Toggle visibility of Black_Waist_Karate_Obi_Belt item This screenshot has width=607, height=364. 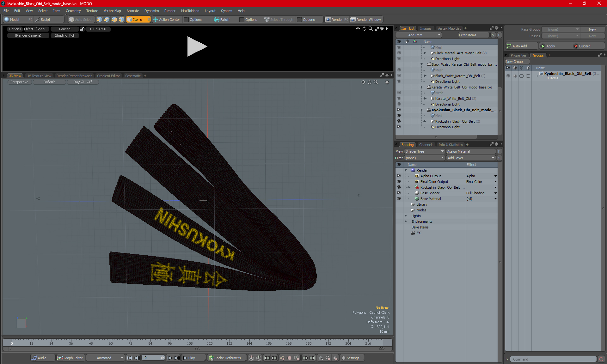coord(399,76)
